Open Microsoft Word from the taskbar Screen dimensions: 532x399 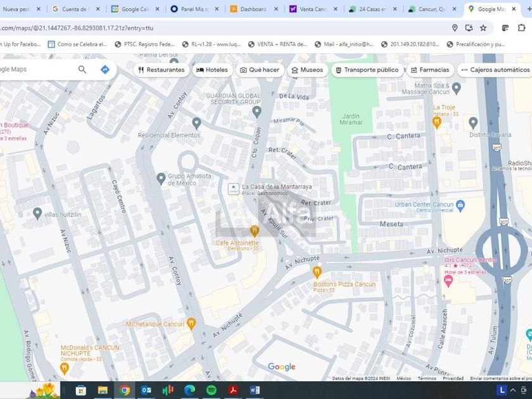(x=255, y=390)
